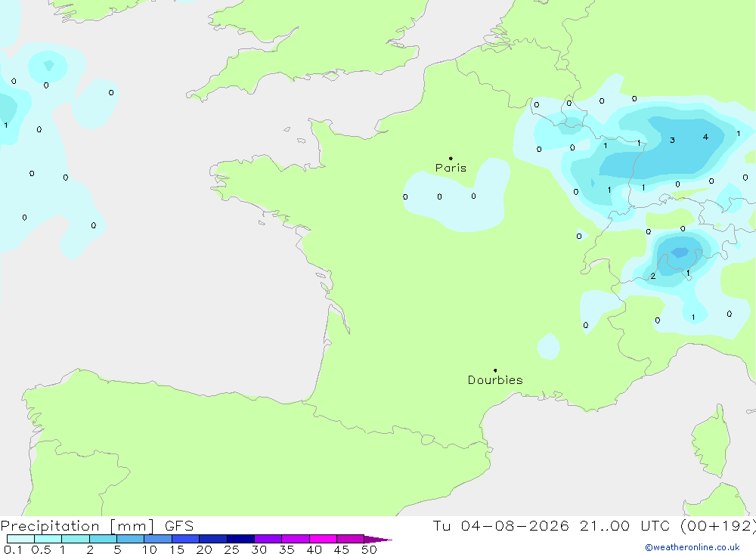The height and width of the screenshot is (554, 756).
Task: Open the weatheronline.co.uk copyright link
Action: (692, 547)
